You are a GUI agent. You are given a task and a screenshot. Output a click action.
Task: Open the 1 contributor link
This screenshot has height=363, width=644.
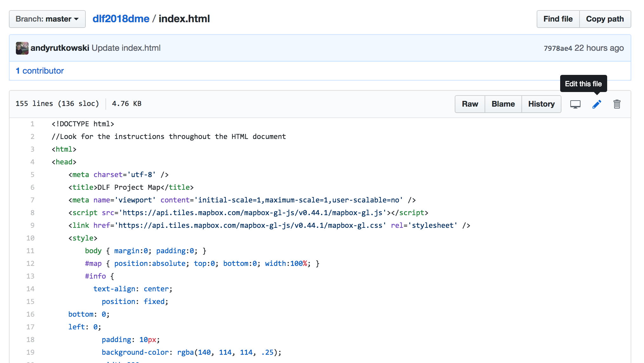(x=40, y=71)
